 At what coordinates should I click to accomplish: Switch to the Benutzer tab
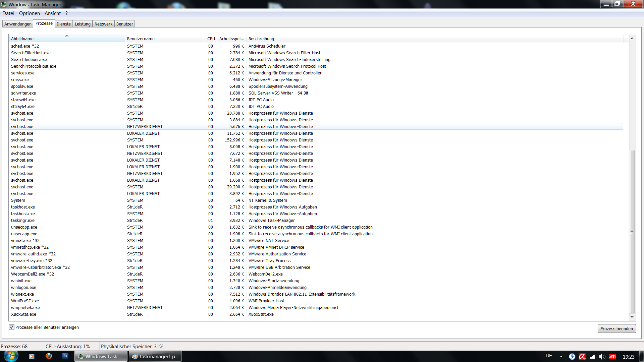click(x=124, y=24)
